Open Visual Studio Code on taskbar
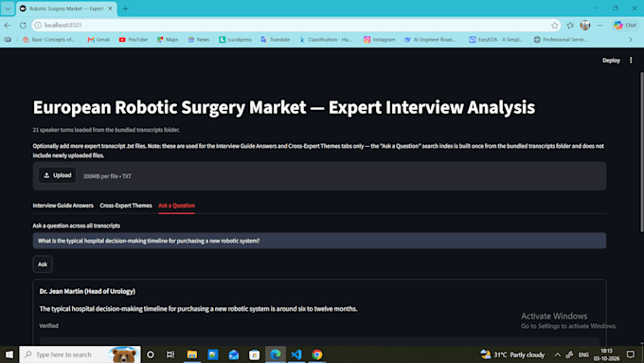This screenshot has height=363, width=644. (296, 354)
